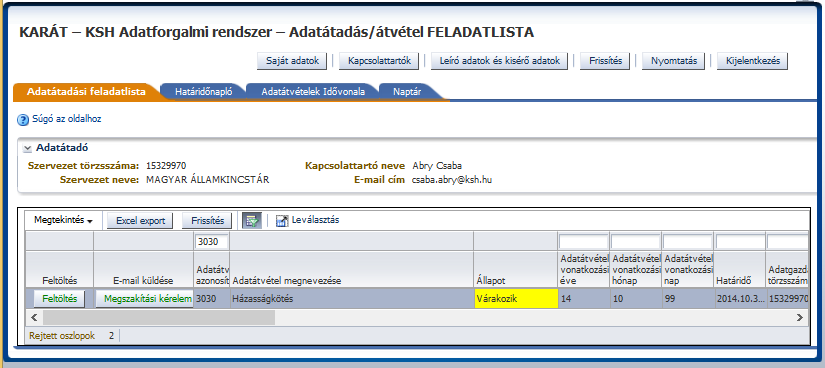This screenshot has width=825, height=368.
Task: Open the Súgó az oldalhoz help icon
Action: click(23, 120)
